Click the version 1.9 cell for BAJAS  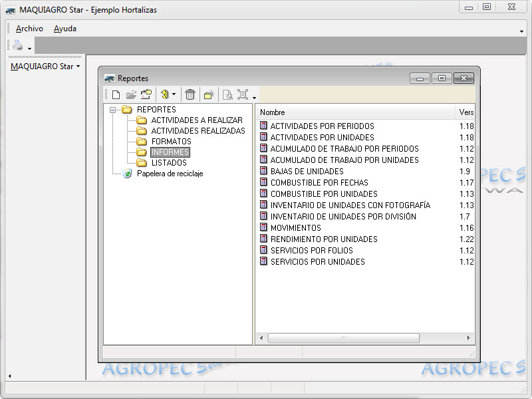tap(464, 172)
